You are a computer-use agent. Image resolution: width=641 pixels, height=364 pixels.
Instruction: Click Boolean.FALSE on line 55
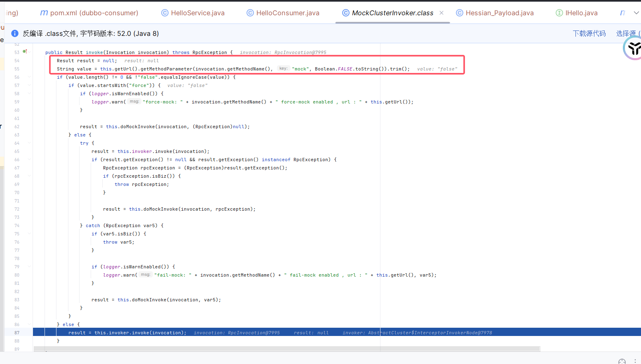(x=333, y=69)
